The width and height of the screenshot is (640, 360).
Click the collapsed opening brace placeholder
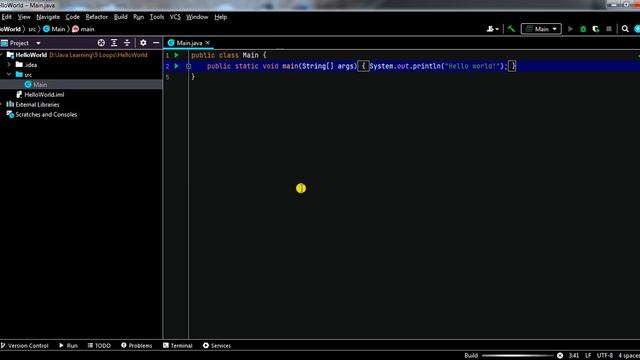click(363, 66)
